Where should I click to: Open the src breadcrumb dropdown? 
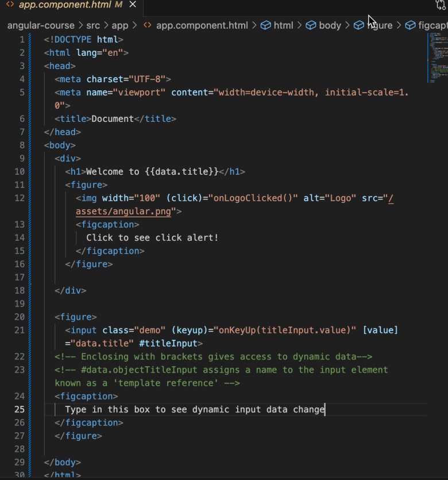pos(94,25)
